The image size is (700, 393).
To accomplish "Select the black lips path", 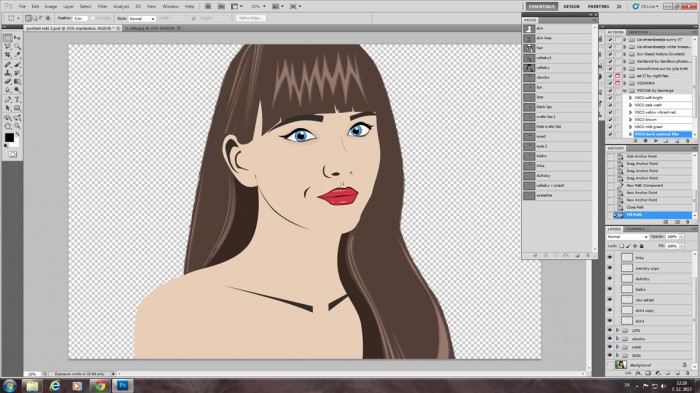I will pos(557,107).
